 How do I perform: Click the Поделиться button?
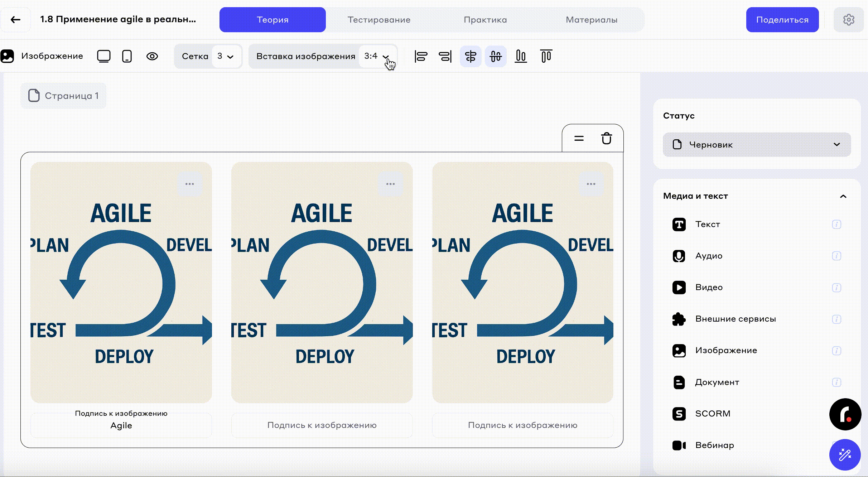[782, 20]
